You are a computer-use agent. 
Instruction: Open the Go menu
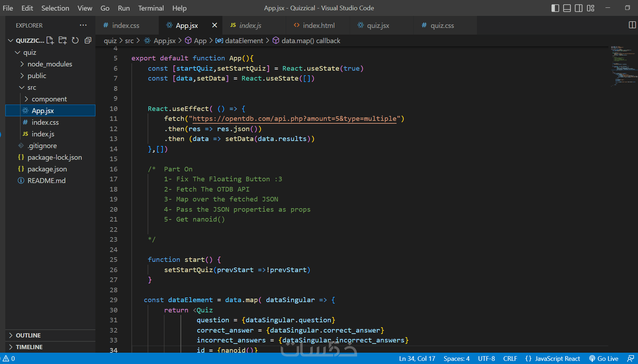[x=105, y=8]
